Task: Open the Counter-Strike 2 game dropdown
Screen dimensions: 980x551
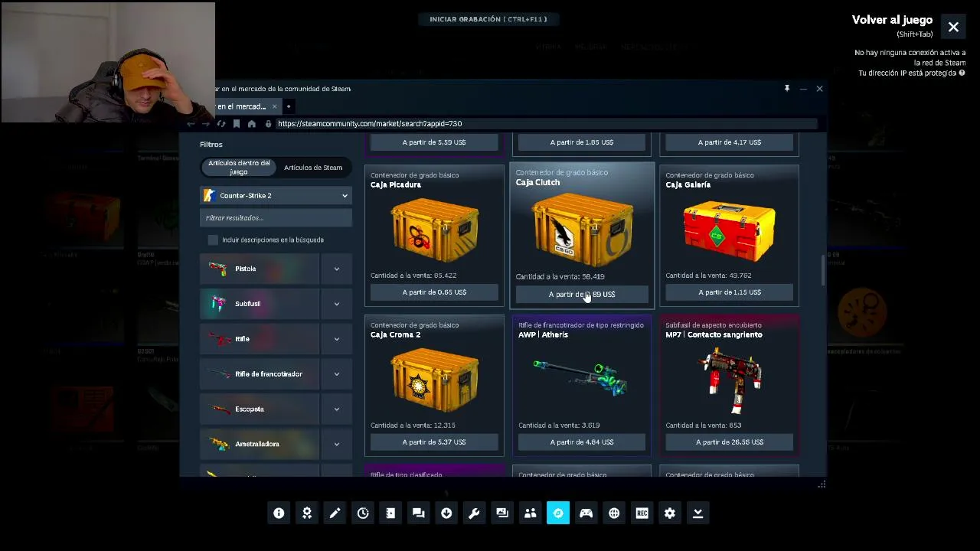Action: pos(276,196)
